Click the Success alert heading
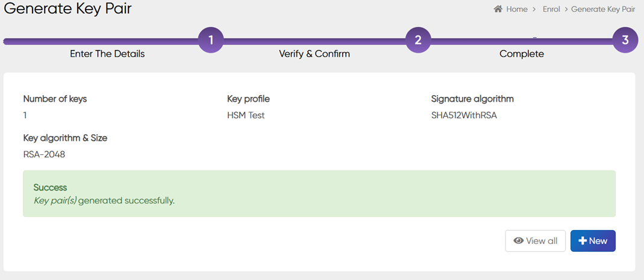This screenshot has width=644, height=280. coord(50,188)
